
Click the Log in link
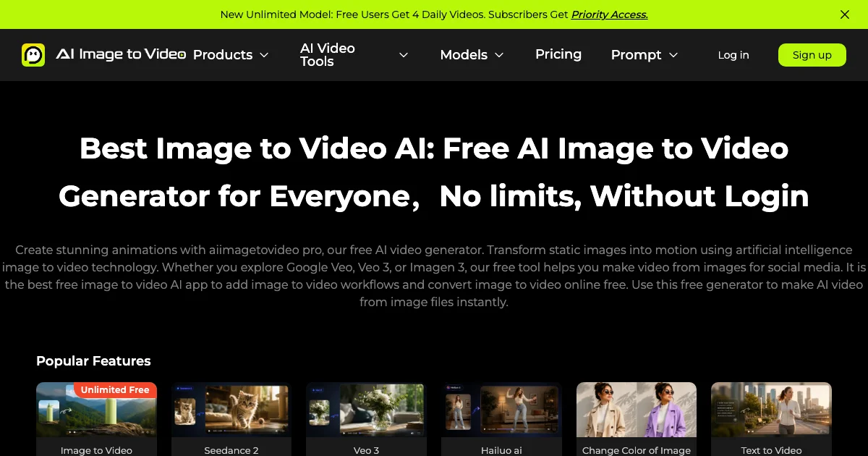733,55
